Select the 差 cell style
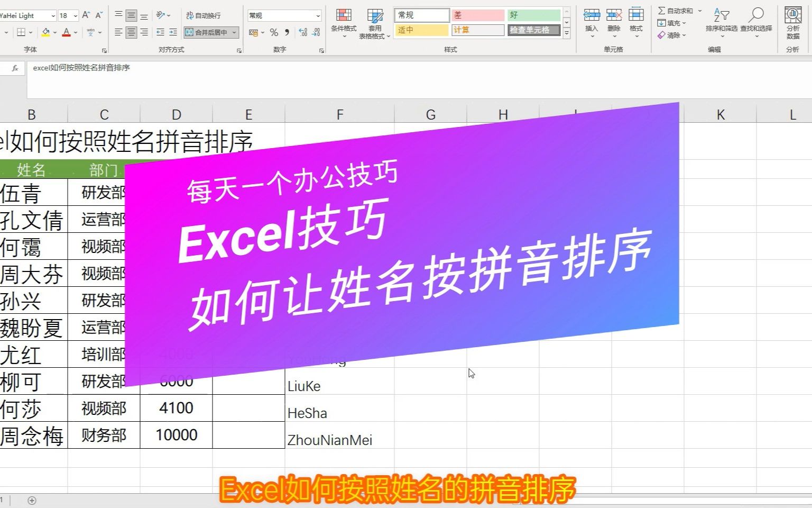The height and width of the screenshot is (508, 812). click(x=477, y=15)
